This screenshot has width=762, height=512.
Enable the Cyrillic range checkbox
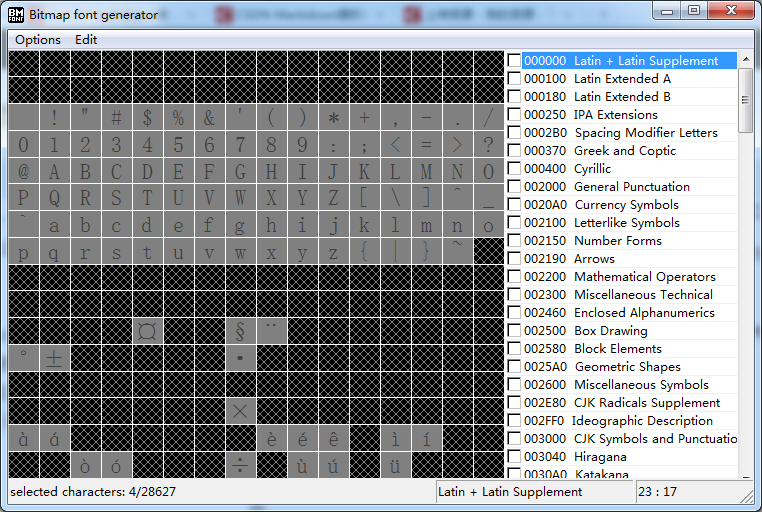point(514,169)
